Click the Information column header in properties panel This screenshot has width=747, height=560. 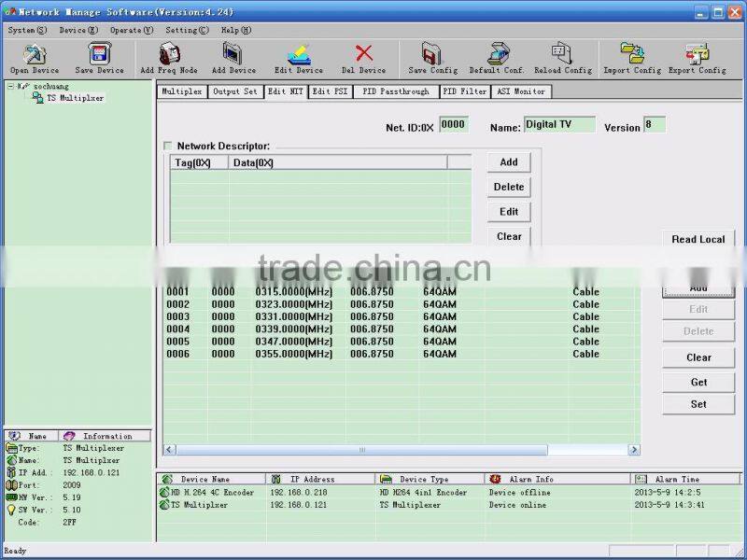pyautogui.click(x=105, y=436)
